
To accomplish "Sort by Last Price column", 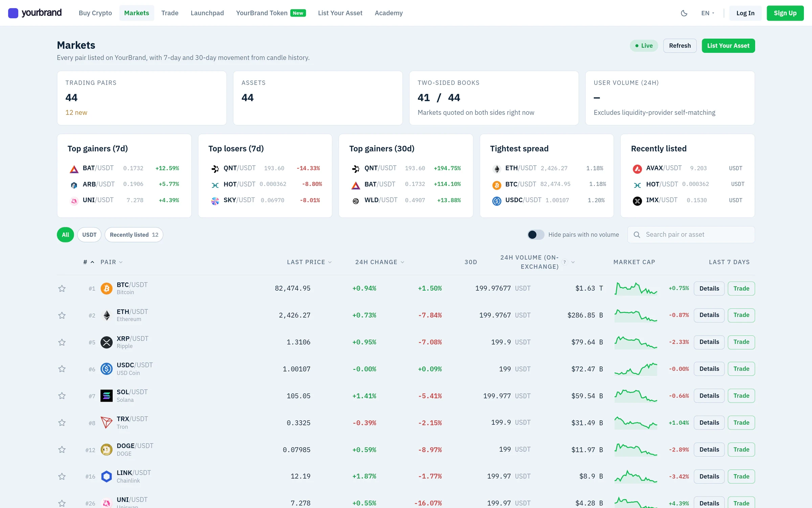I will click(309, 262).
